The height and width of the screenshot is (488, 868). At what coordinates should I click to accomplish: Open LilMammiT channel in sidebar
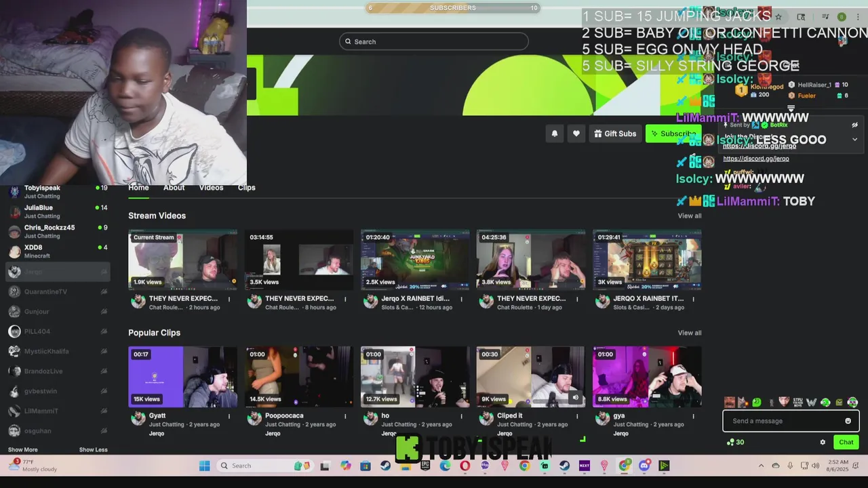click(x=58, y=411)
